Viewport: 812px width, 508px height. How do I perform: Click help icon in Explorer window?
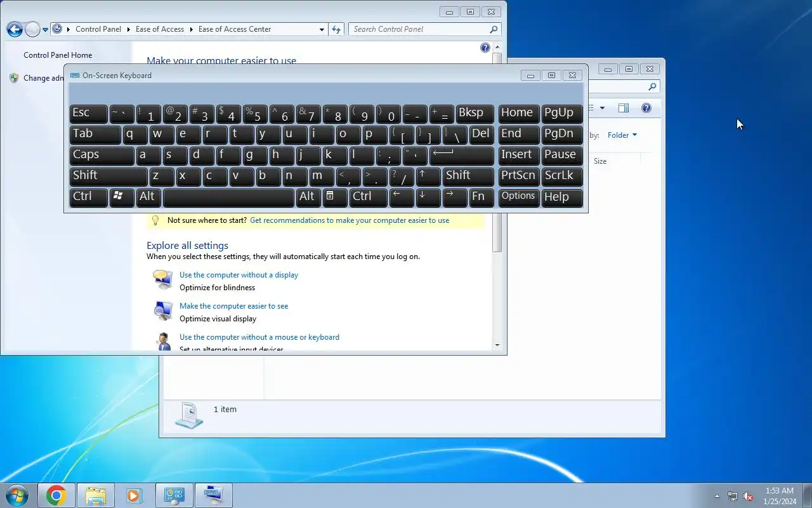(x=646, y=109)
